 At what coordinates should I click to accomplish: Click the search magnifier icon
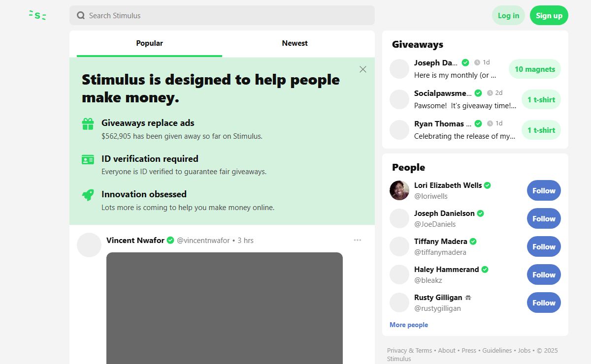(x=81, y=16)
